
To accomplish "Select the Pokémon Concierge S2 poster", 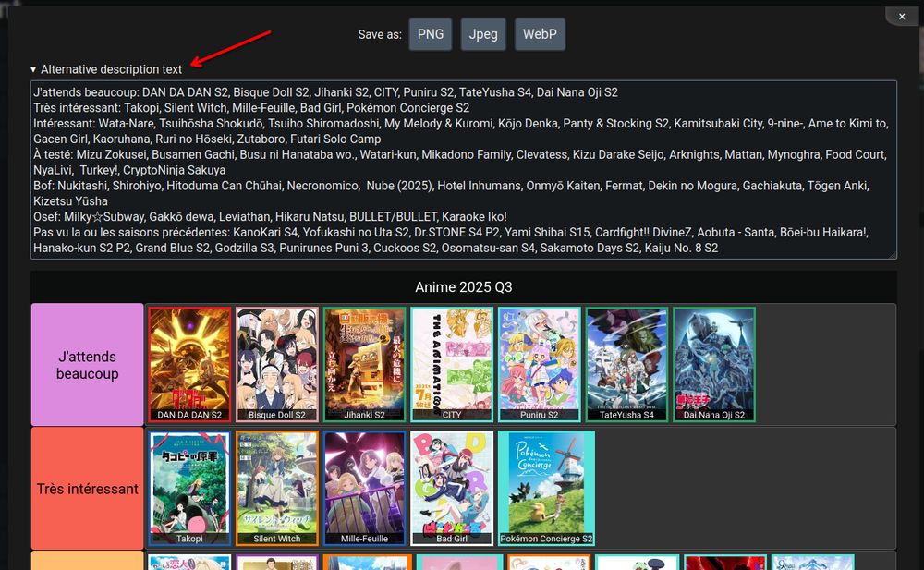I will (546, 488).
